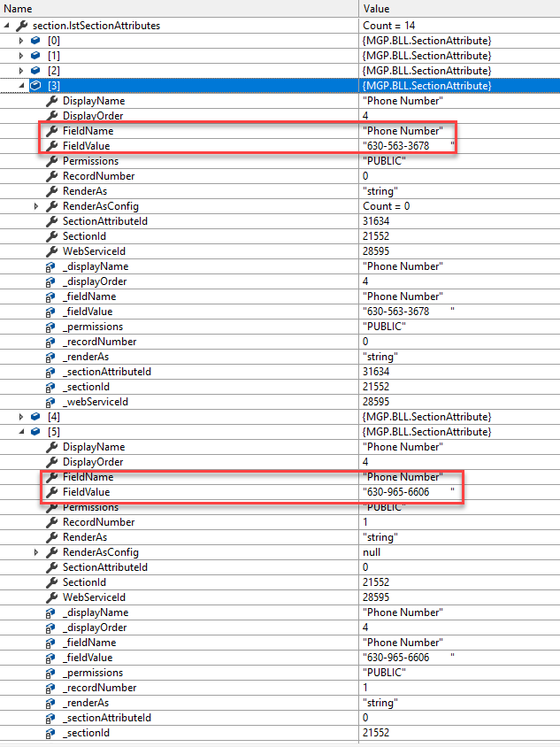
Task: Click wrench icon of SectionAttributeId 31634 row
Action: click(51, 221)
